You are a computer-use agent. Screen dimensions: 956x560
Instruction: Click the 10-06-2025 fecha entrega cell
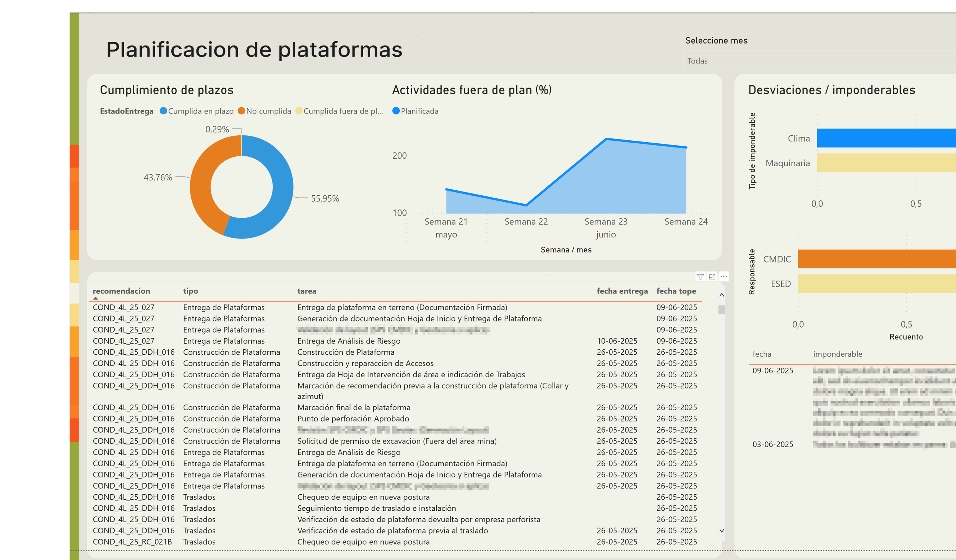(617, 341)
